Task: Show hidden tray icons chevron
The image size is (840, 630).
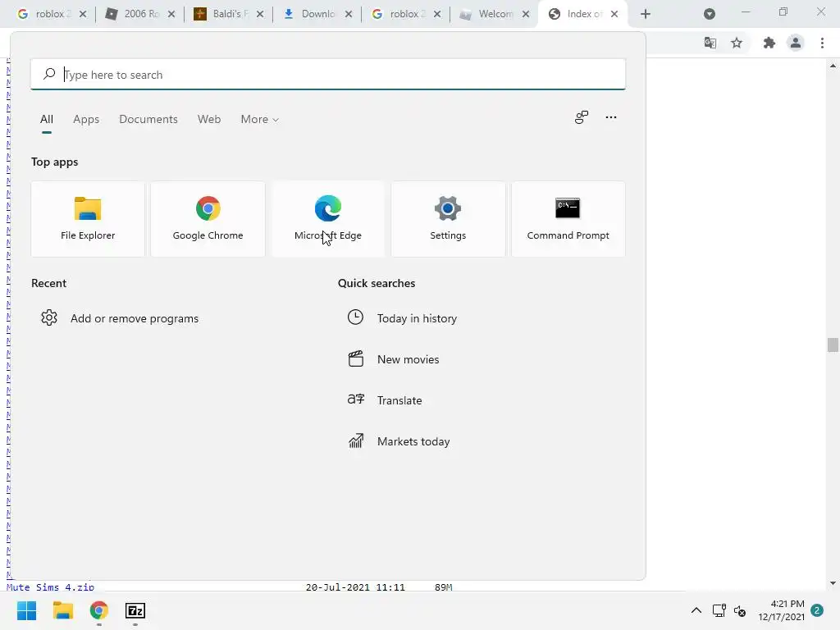Action: tap(696, 610)
